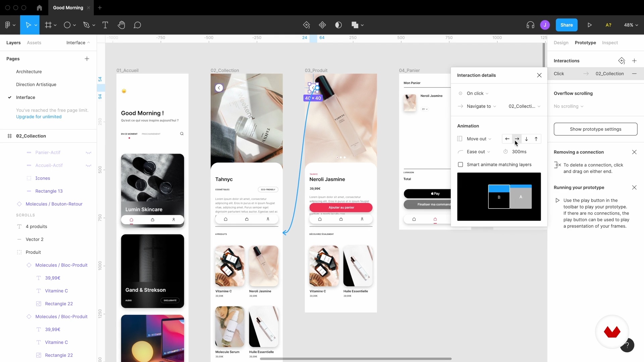Add a new interaction with plus icon
Screen dimensions: 644x362
pyautogui.click(x=634, y=61)
